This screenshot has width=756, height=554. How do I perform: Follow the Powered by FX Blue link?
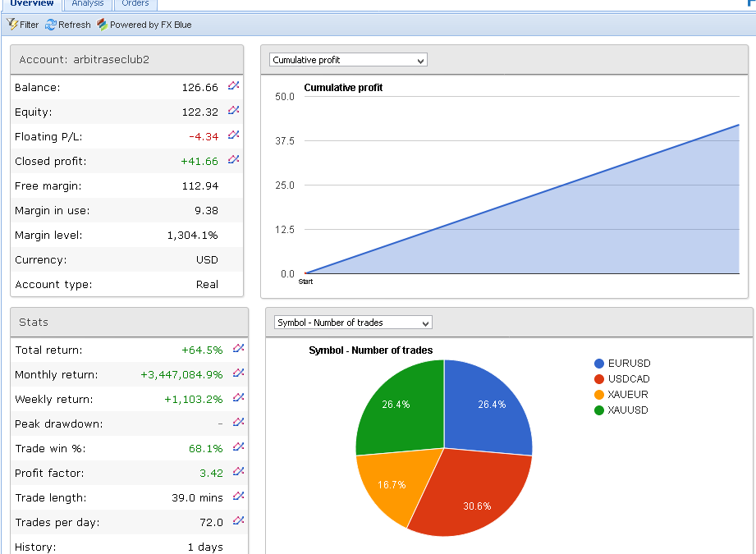click(x=144, y=25)
